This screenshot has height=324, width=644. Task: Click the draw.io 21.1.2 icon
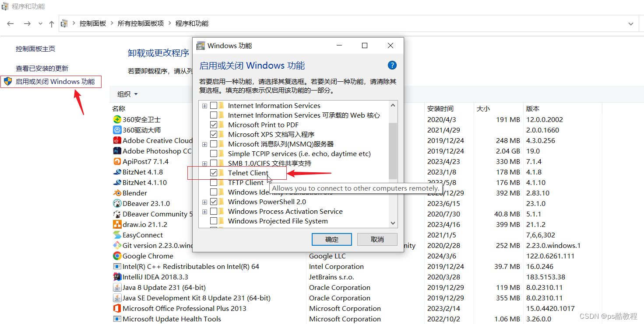pos(117,224)
